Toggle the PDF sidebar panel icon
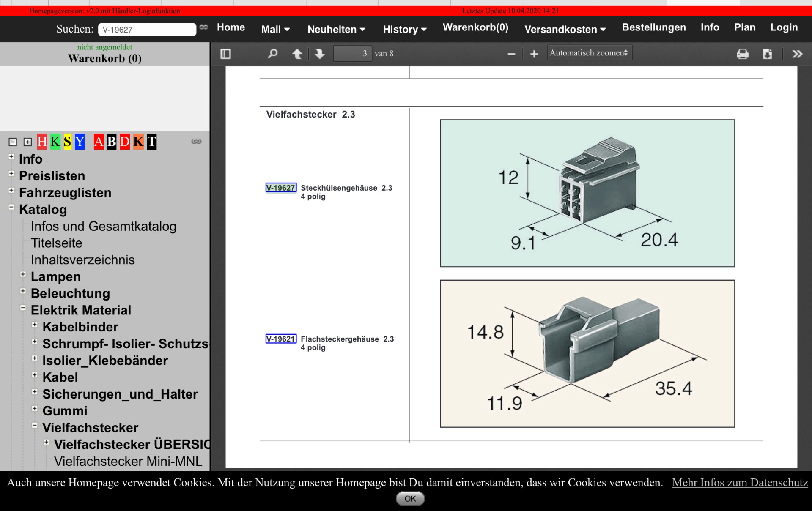 [225, 54]
